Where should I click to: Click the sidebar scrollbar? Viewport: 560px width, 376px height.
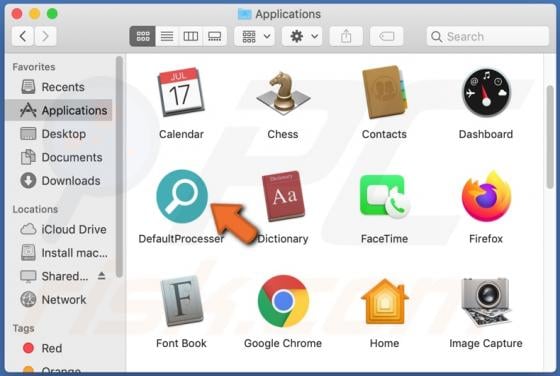[x=119, y=167]
